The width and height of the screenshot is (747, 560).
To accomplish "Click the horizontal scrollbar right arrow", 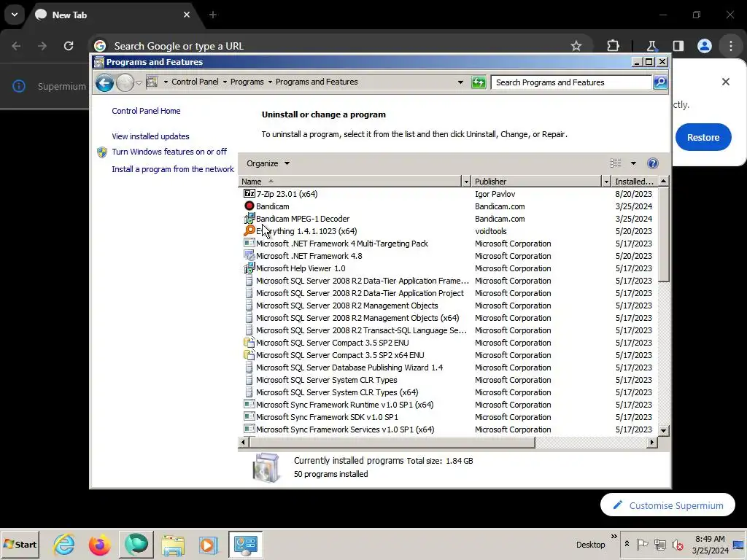I will tap(651, 443).
